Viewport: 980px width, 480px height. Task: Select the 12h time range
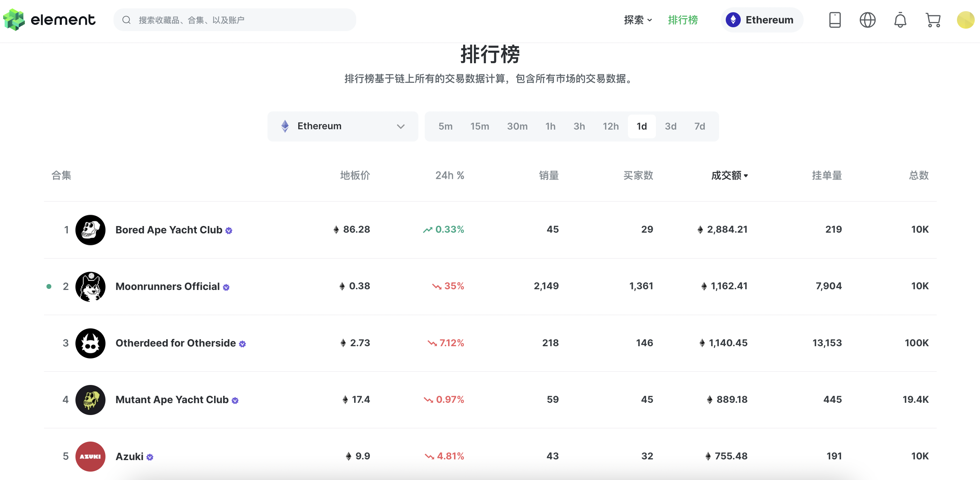[610, 126]
